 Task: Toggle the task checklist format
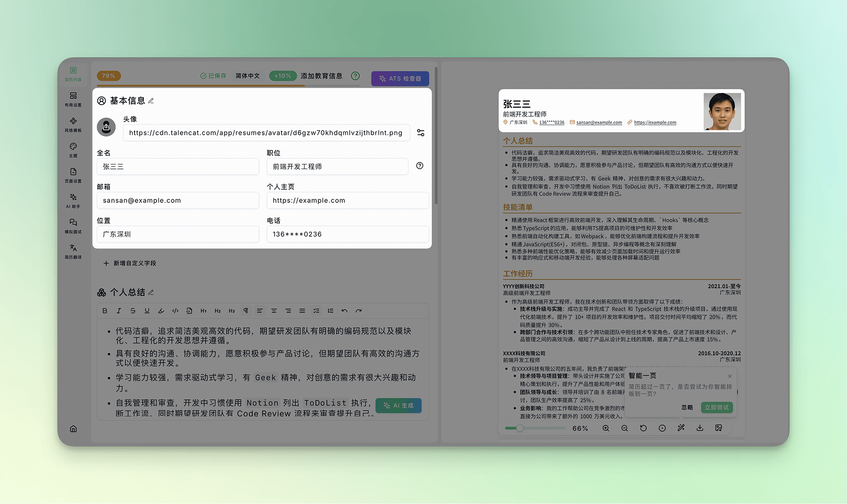pyautogui.click(x=316, y=311)
